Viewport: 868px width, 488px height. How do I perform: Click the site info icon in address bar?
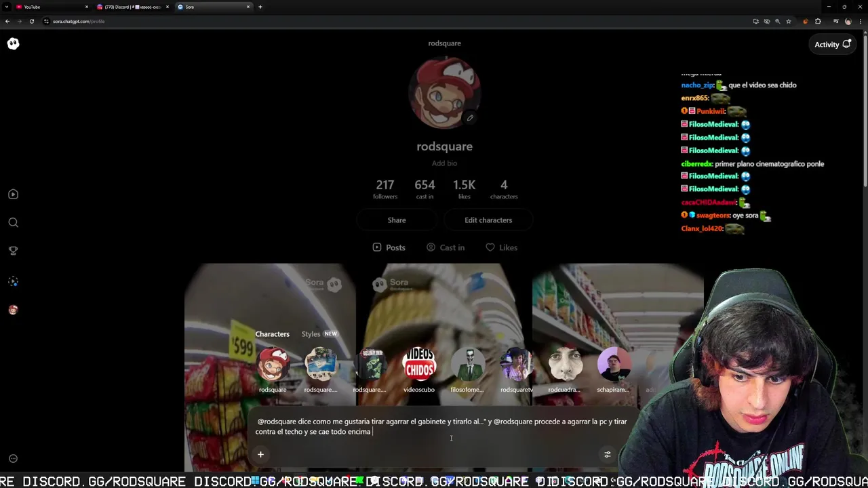[x=46, y=21]
